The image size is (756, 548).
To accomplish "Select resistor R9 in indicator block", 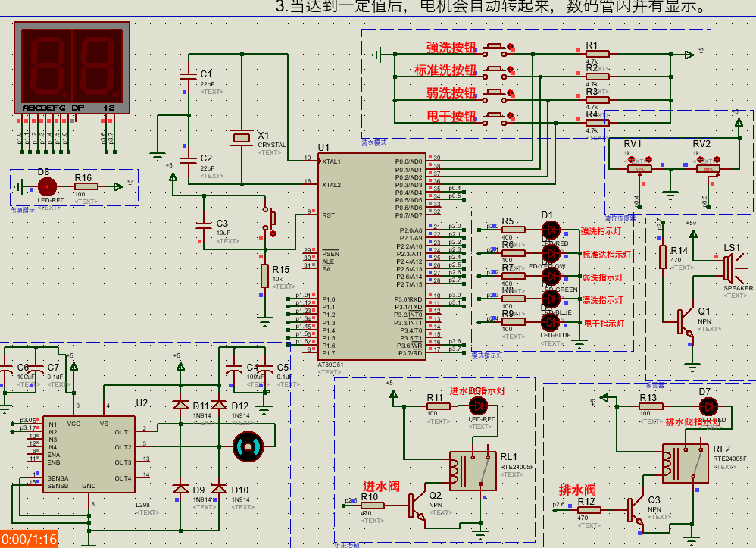I will [x=514, y=322].
